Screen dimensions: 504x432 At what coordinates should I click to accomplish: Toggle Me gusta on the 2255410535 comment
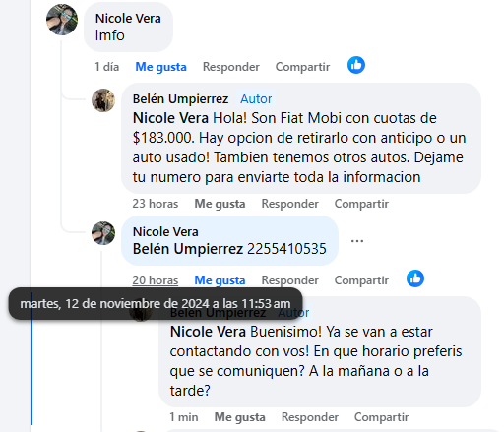coord(220,280)
